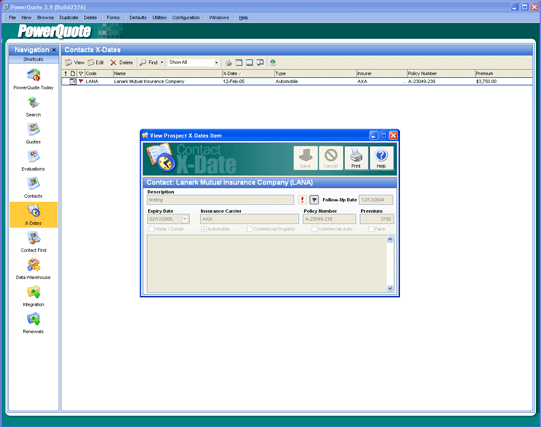Close the Navigation pane
This screenshot has height=427, width=541.
click(54, 50)
